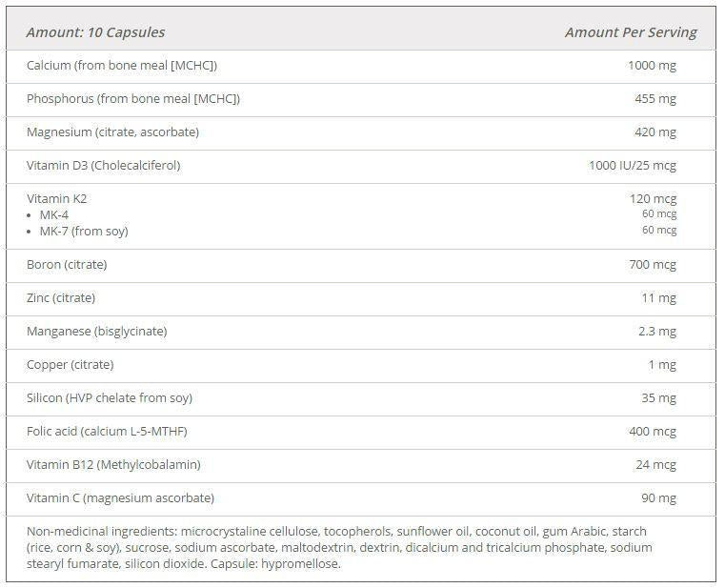Click the 455 mg phosphorus value
Viewport: 725px width, 588px height.
pos(655,99)
